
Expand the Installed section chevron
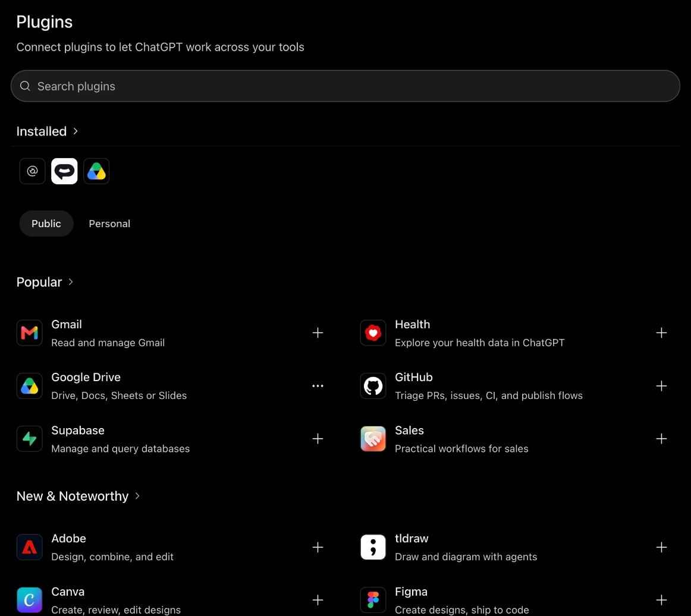tap(76, 131)
